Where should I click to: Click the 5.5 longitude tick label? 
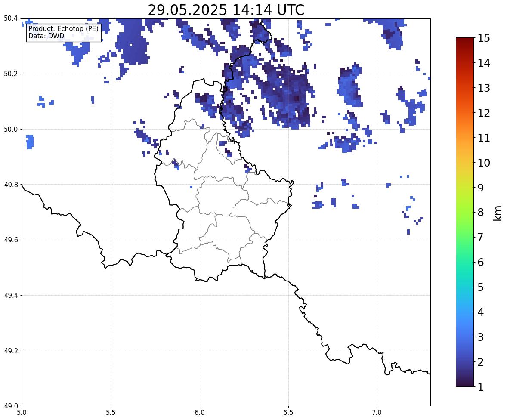[111, 413]
